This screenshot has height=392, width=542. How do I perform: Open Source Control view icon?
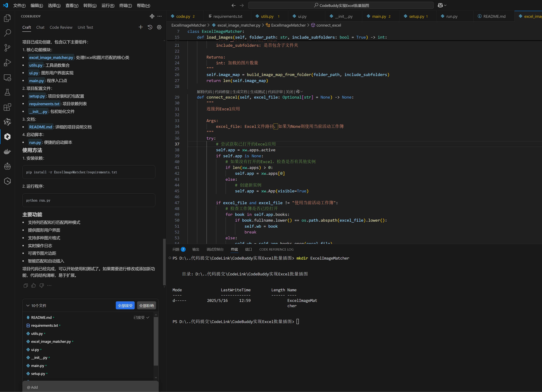click(7, 48)
